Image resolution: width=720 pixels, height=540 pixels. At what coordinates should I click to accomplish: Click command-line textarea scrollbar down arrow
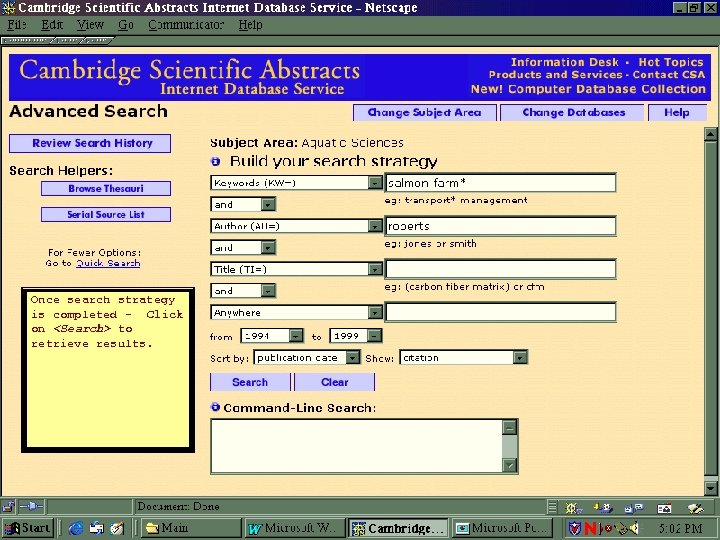(510, 465)
